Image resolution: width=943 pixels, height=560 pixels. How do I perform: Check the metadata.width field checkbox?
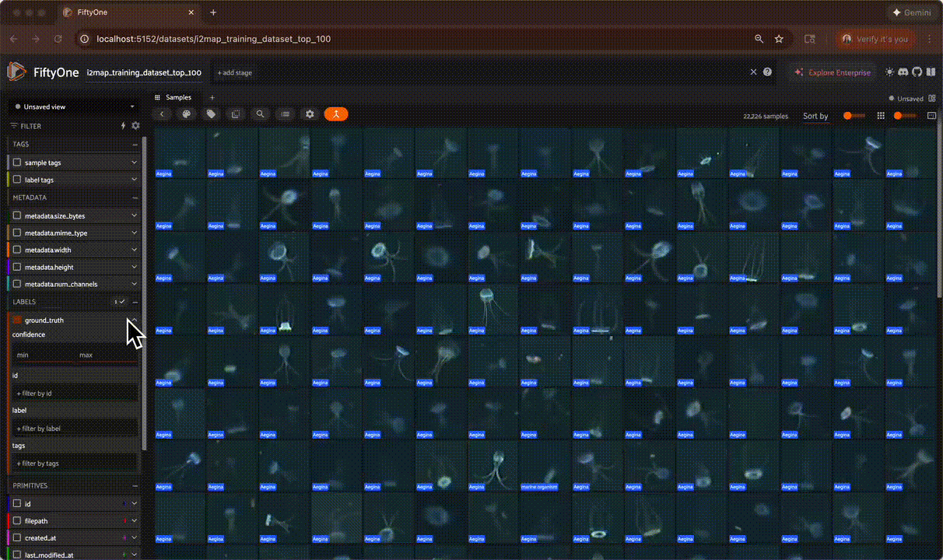point(17,250)
